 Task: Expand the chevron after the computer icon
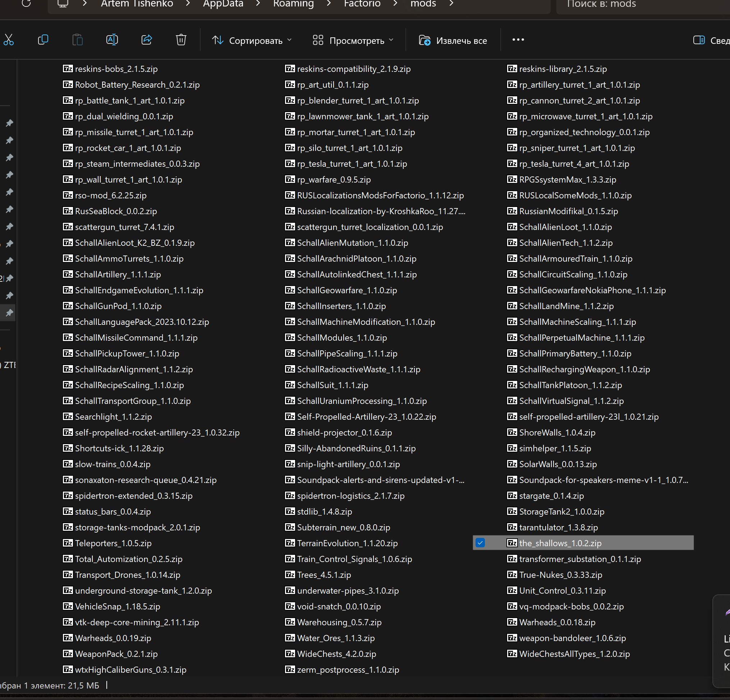85,4
